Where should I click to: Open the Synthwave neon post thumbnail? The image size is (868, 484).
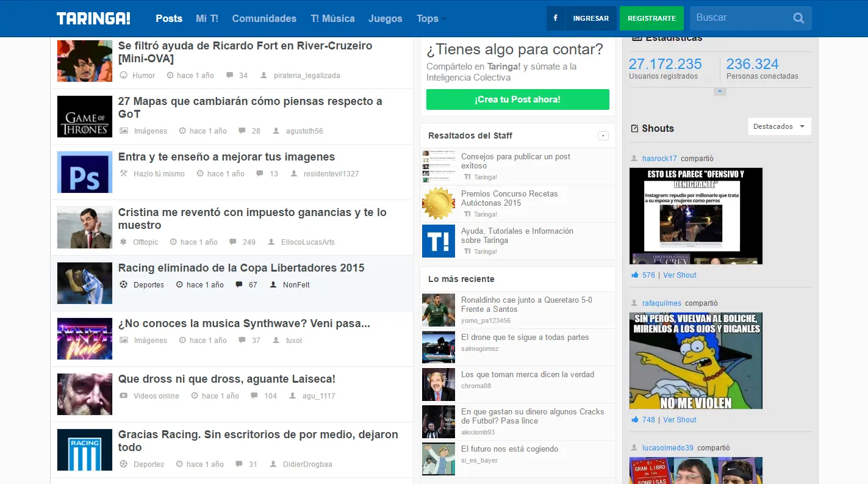pyautogui.click(x=85, y=339)
